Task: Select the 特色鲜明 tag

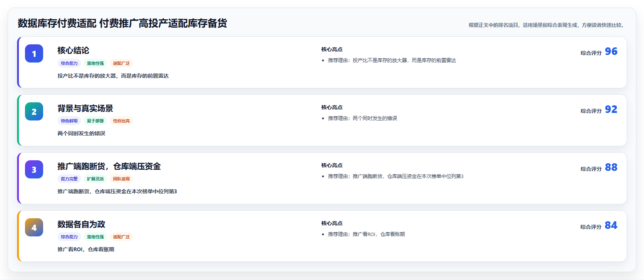Action: 69,121
